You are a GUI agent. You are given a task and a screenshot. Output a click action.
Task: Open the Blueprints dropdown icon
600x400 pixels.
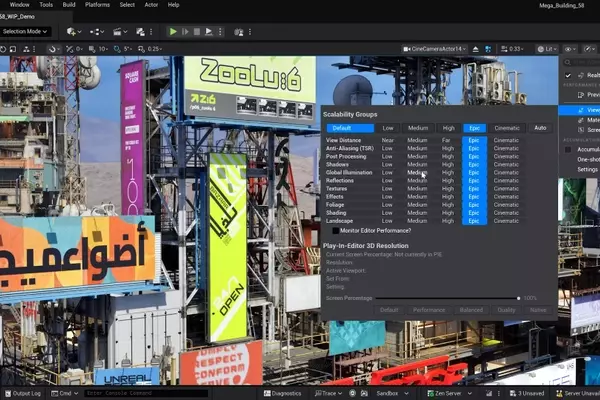[97, 32]
